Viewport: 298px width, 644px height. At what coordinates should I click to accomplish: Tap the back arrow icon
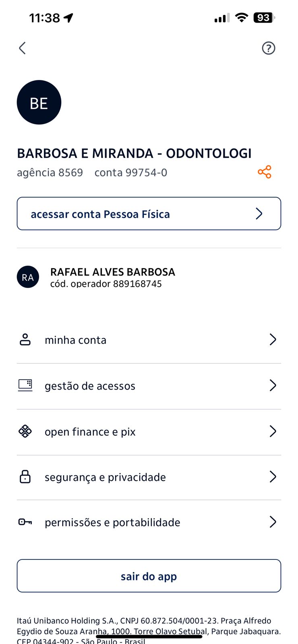(23, 48)
